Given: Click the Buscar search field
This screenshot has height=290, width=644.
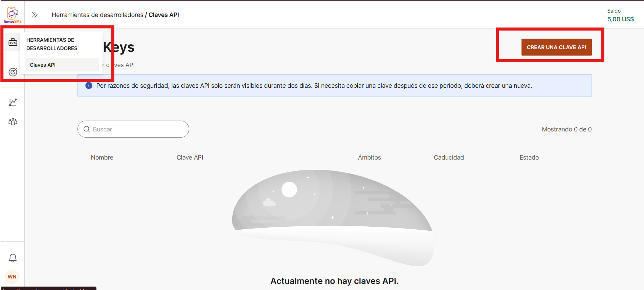Looking at the screenshot, I should tap(133, 129).
